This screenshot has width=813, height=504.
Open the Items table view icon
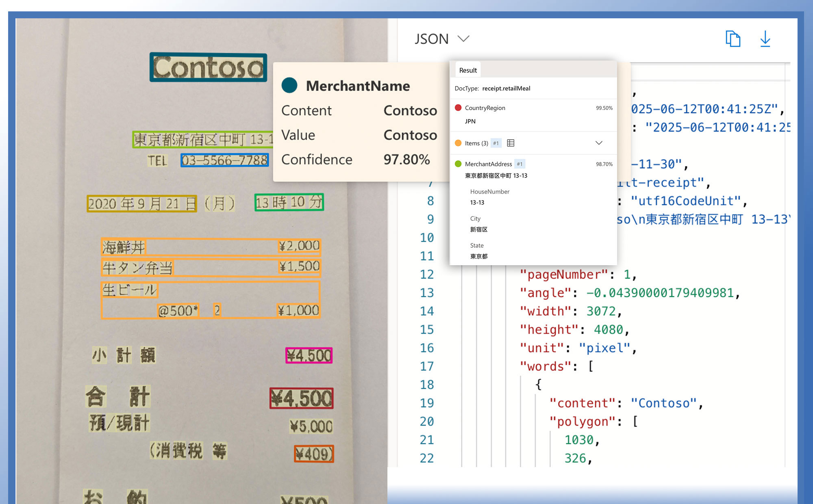click(x=511, y=143)
